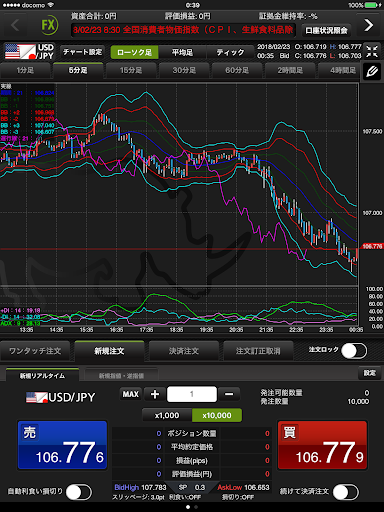The height and width of the screenshot is (512, 384).
Task: Enable the 自動利食い損切り switch
Action: [79, 492]
